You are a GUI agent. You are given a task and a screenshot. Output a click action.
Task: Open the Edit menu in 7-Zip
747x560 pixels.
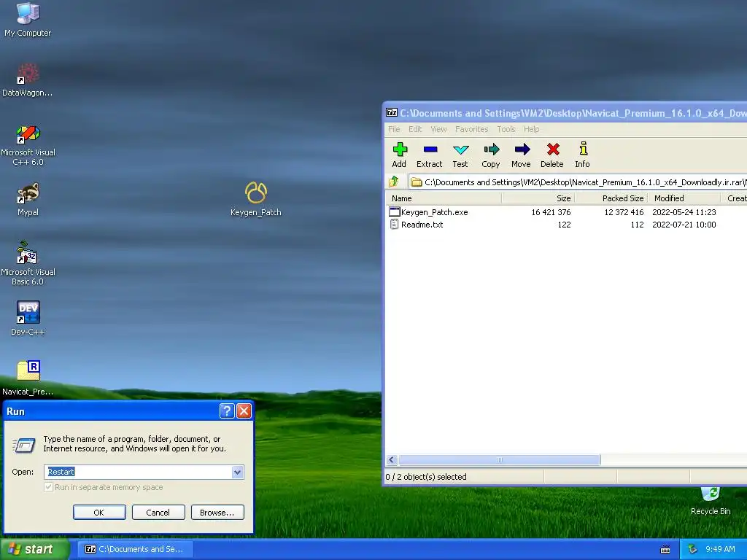click(x=415, y=129)
